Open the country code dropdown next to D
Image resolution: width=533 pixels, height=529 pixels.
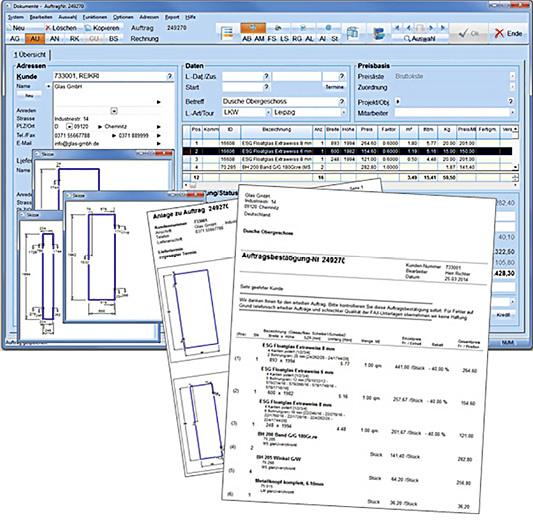69,126
